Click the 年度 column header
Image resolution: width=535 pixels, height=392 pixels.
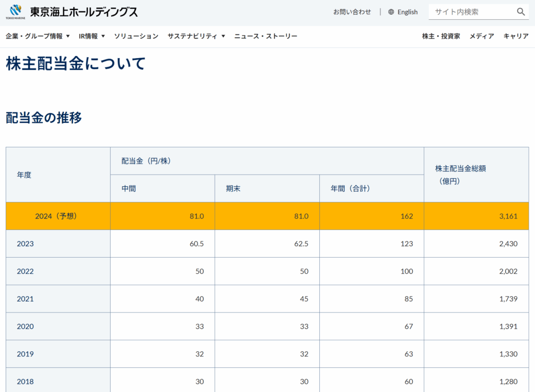coord(58,175)
